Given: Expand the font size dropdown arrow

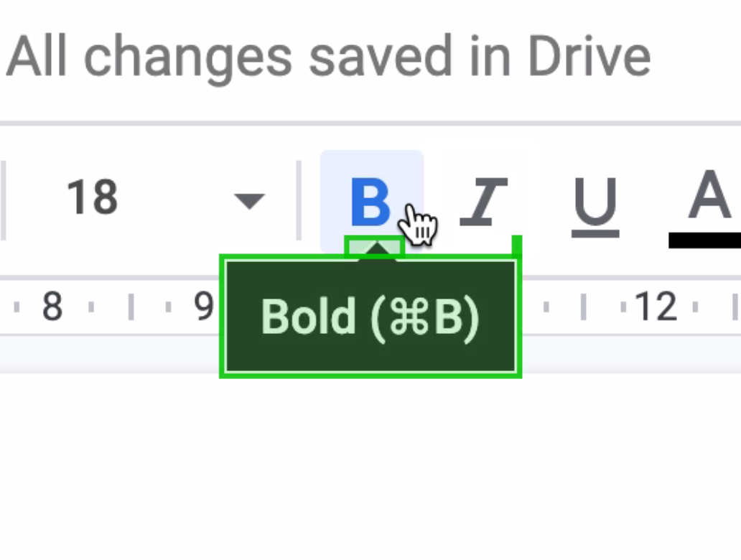Looking at the screenshot, I should tap(250, 201).
